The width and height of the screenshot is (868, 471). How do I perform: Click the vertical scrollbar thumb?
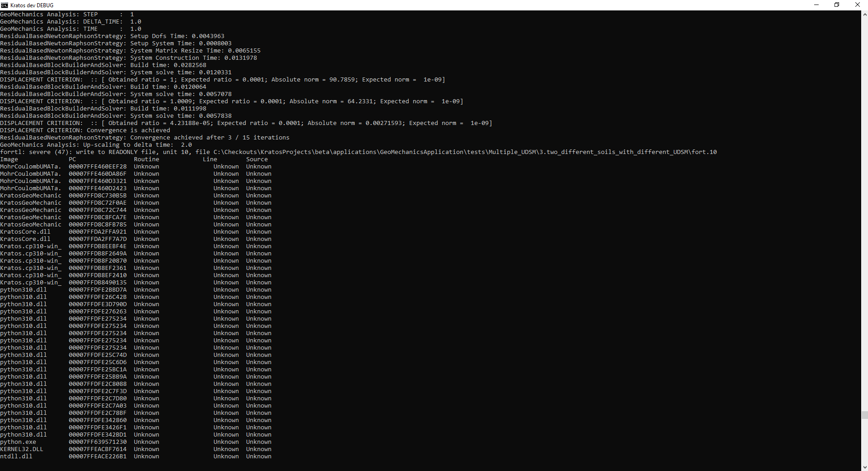point(864,415)
